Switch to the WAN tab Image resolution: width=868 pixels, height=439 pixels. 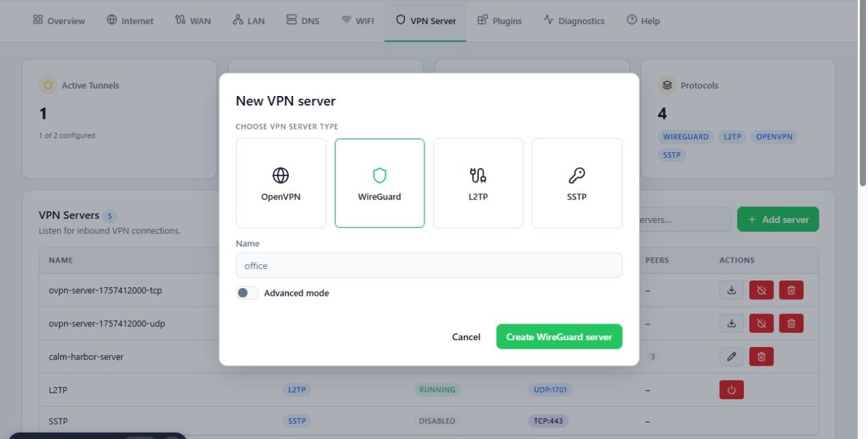coord(193,21)
